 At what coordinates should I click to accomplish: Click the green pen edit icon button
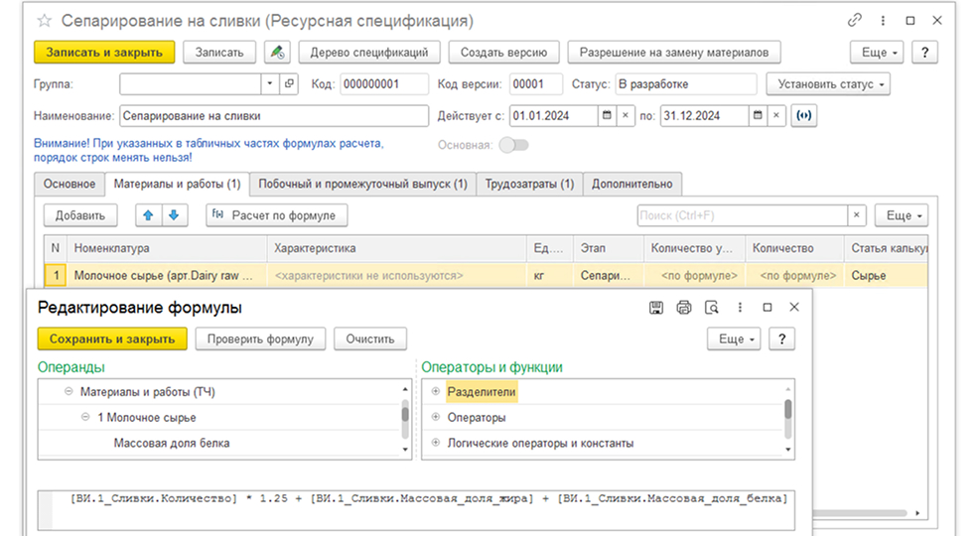click(277, 53)
